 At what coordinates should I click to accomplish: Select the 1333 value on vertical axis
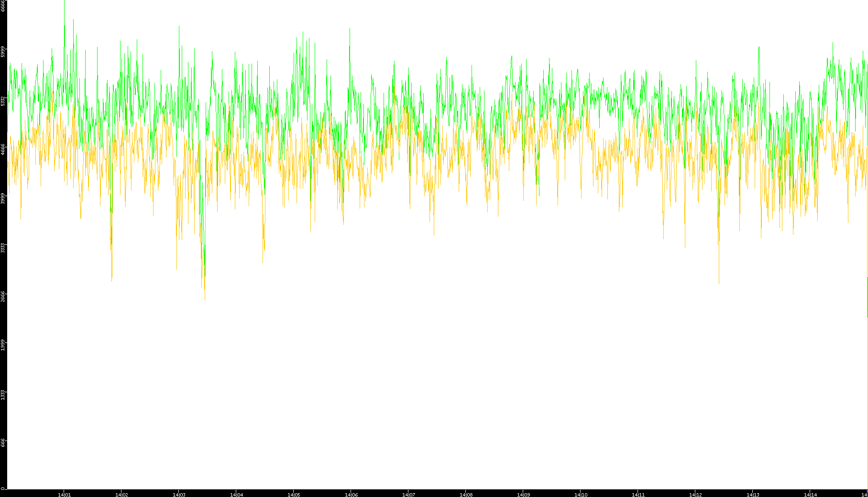(3, 394)
